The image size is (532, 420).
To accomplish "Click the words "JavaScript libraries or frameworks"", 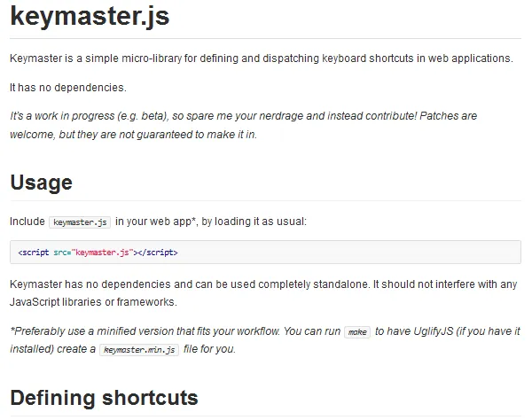I will 86,302.
